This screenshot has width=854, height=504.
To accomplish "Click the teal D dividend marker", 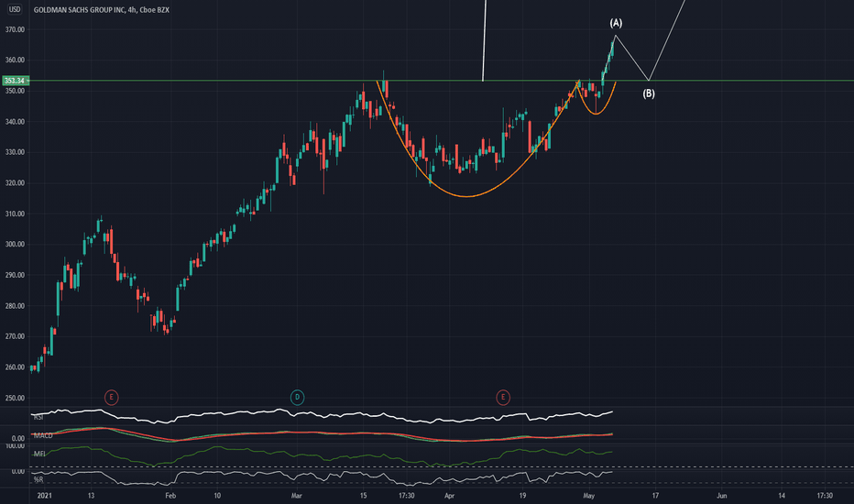I will [297, 397].
